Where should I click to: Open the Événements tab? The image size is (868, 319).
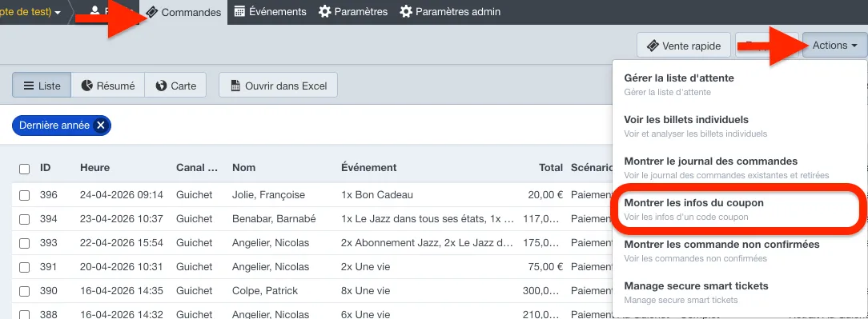270,12
